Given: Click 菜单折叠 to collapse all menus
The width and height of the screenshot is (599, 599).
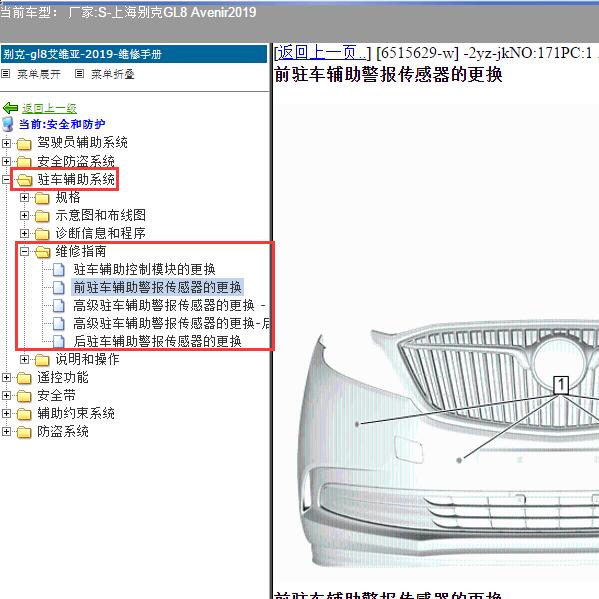Looking at the screenshot, I should (x=113, y=74).
